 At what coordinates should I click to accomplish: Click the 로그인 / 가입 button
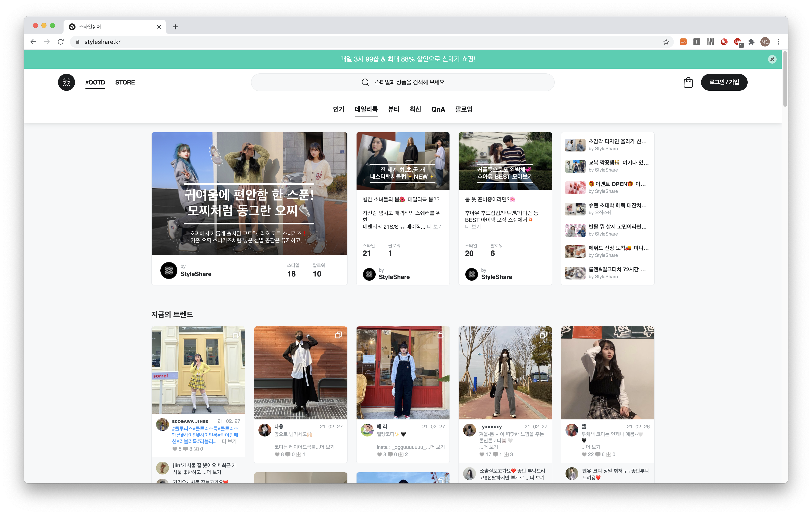(x=724, y=82)
